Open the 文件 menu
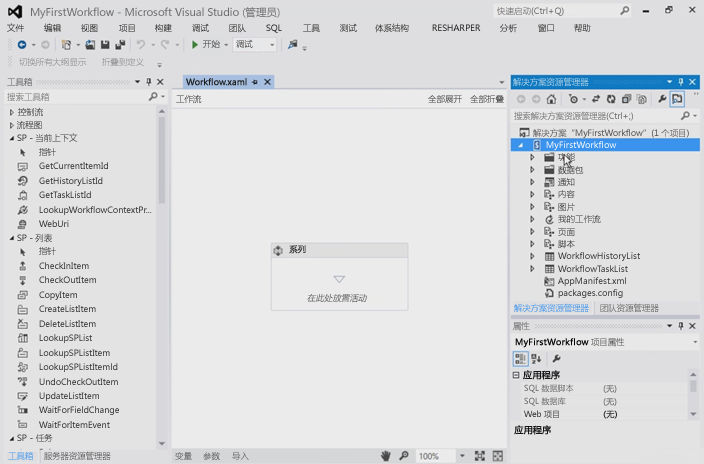Image resolution: width=704 pixels, height=464 pixels. [15, 28]
